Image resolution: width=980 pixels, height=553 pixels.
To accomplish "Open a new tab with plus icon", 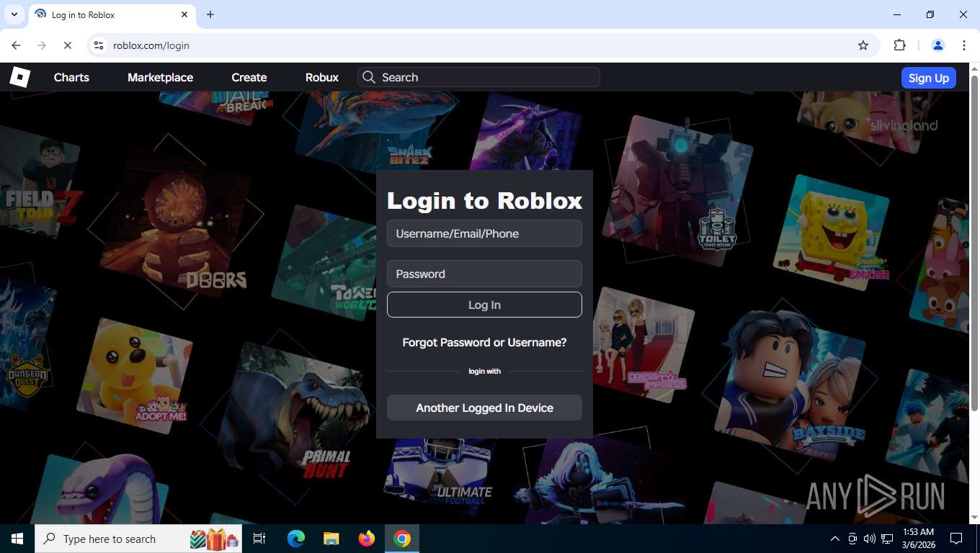I will click(x=210, y=14).
